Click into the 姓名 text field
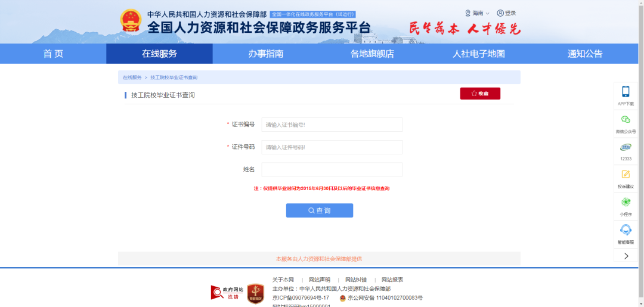Image resolution: width=644 pixels, height=307 pixels. [332, 169]
